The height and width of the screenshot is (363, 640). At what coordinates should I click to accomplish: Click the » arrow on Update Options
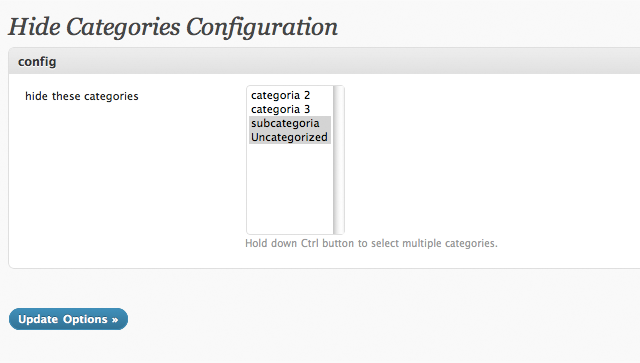click(x=115, y=320)
